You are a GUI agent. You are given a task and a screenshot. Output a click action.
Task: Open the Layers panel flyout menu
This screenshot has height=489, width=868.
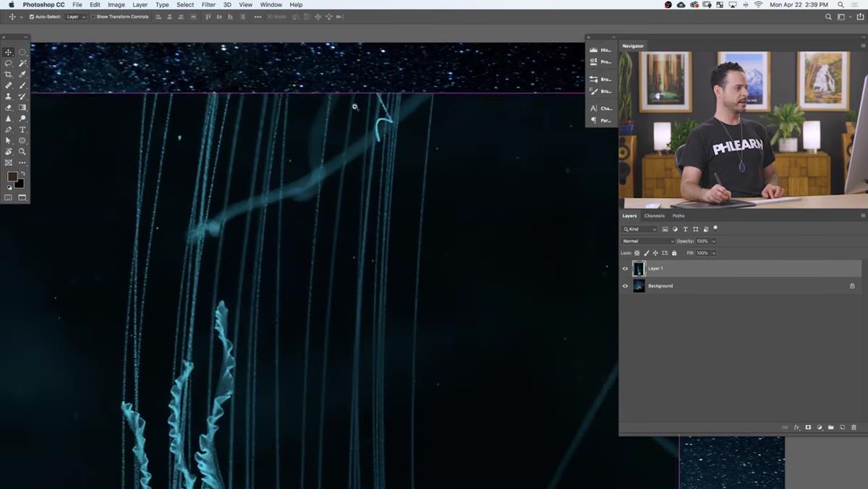(863, 216)
